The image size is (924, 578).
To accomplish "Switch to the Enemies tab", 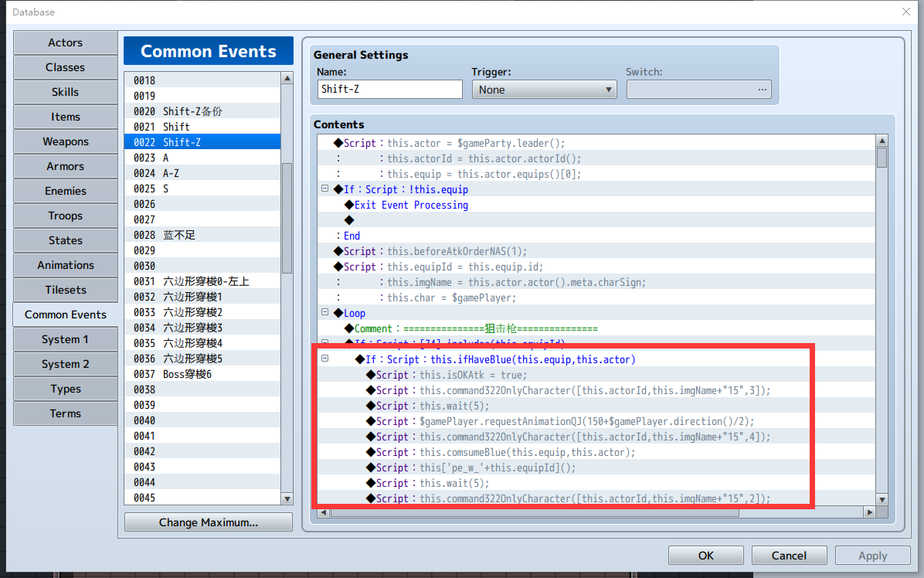I will (x=66, y=191).
